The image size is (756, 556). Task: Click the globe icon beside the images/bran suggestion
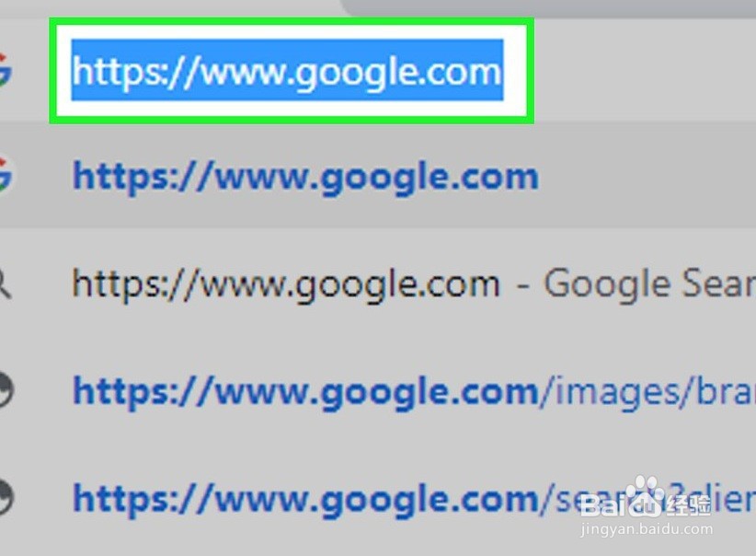click(x=6, y=389)
